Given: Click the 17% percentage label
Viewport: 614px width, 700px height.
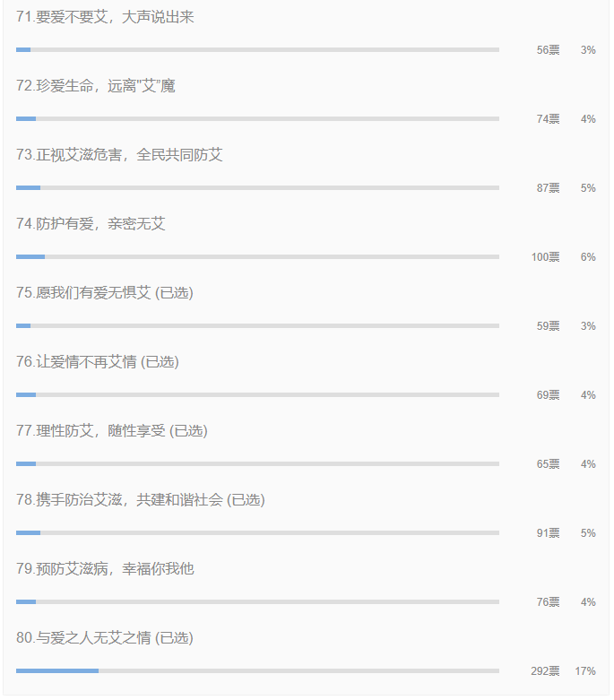Looking at the screenshot, I should (x=585, y=671).
